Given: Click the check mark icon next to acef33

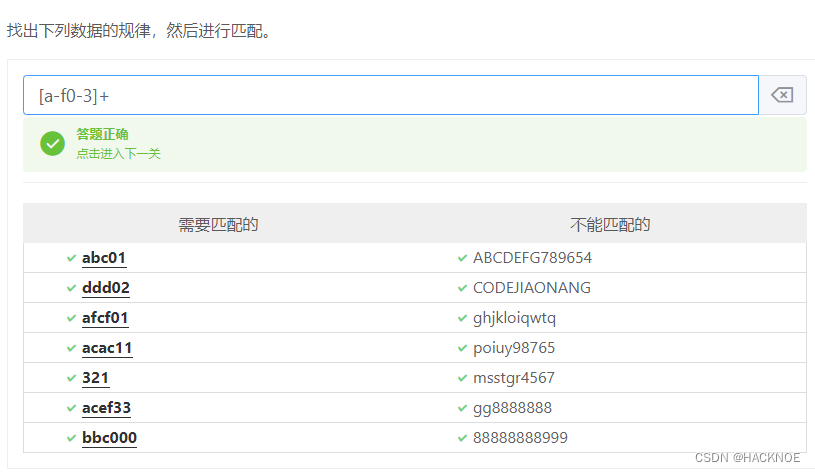Looking at the screenshot, I should click(x=71, y=409).
